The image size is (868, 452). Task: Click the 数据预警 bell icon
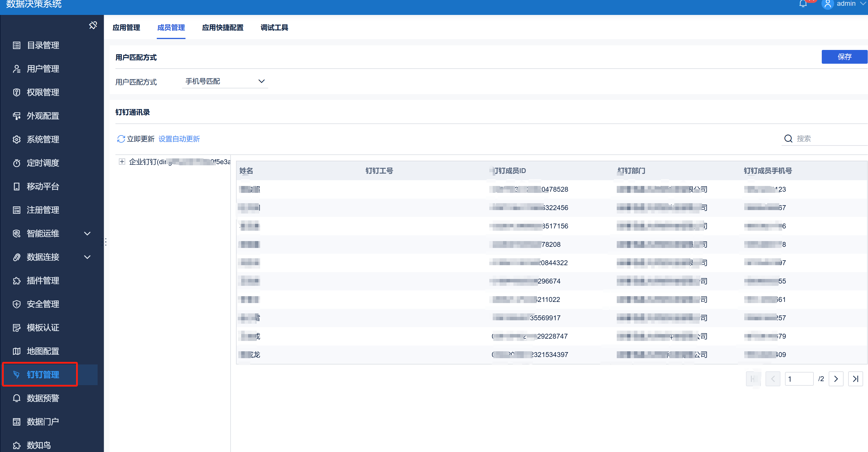tap(17, 398)
